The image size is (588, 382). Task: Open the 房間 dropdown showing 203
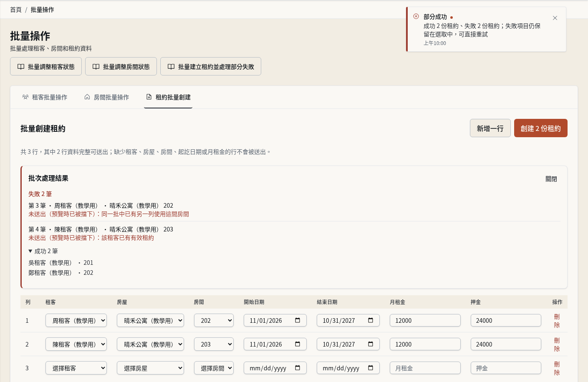214,344
